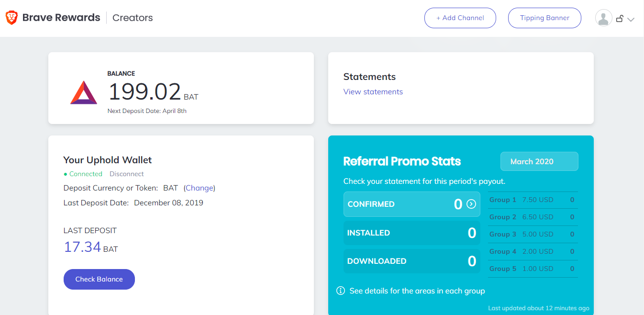
Task: Click the Creators header label
Action: [133, 18]
